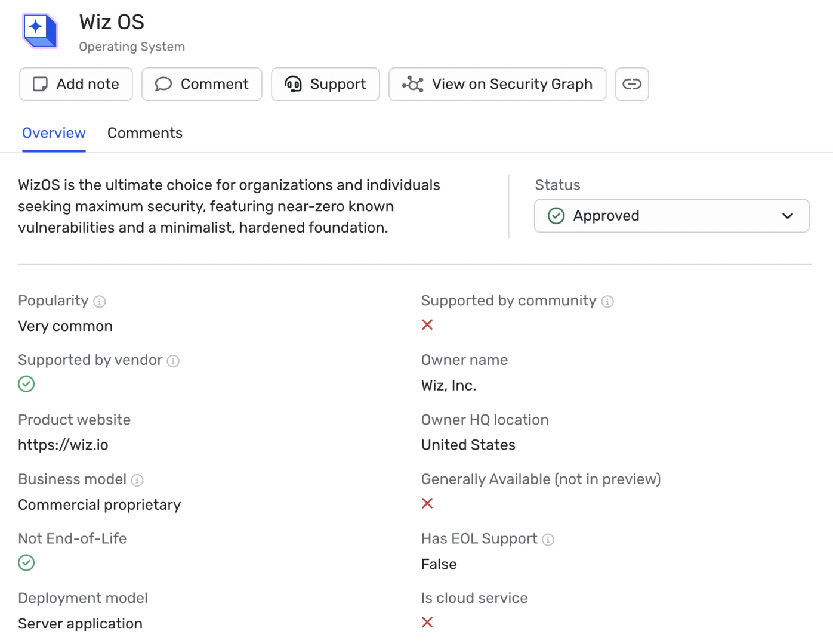Screen dimensions: 833x644
Task: Click the 'Wiz OS' title heading
Action: point(112,22)
